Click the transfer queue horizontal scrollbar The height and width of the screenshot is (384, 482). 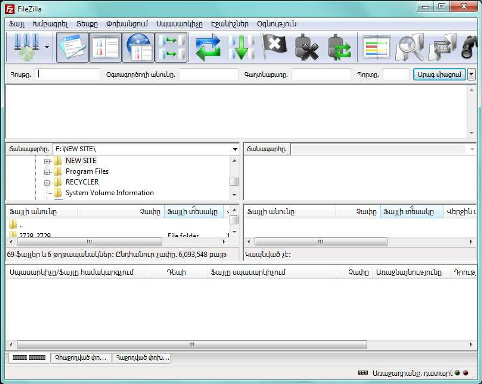point(192,344)
